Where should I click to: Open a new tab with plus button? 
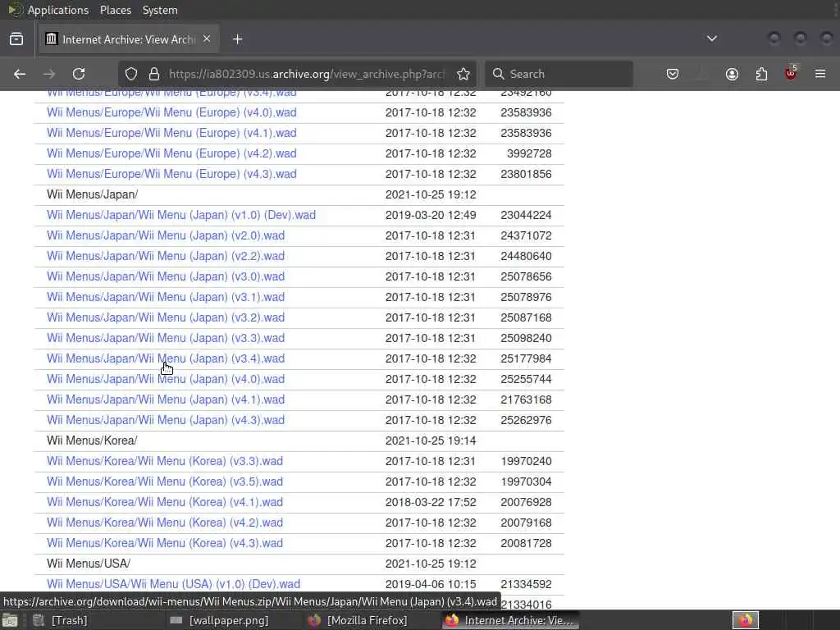point(237,39)
